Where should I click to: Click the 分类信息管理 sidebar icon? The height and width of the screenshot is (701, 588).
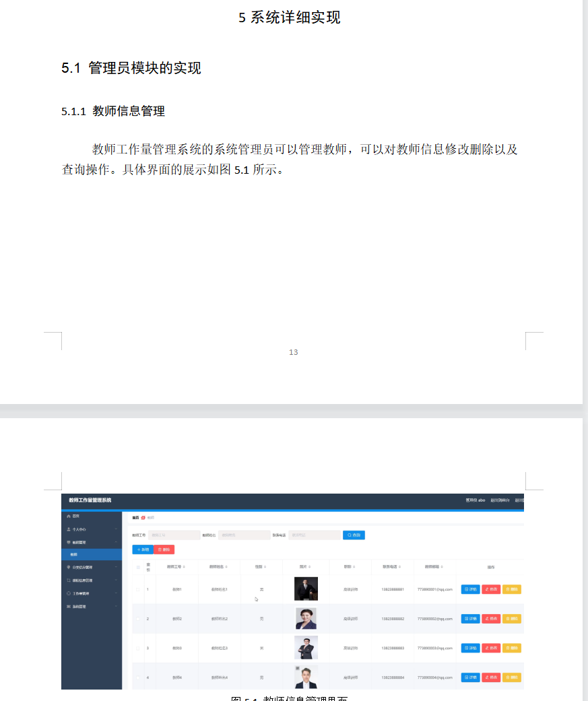coord(68,568)
